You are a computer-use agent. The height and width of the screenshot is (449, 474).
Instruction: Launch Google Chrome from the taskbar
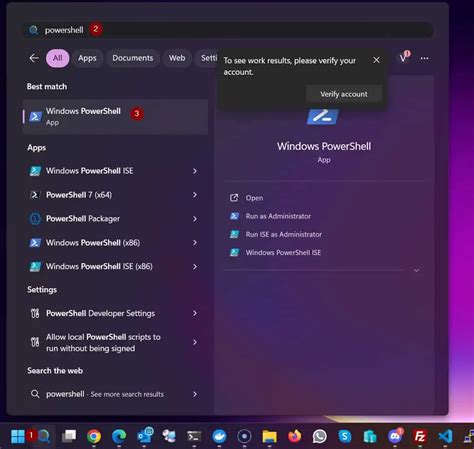tap(94, 436)
